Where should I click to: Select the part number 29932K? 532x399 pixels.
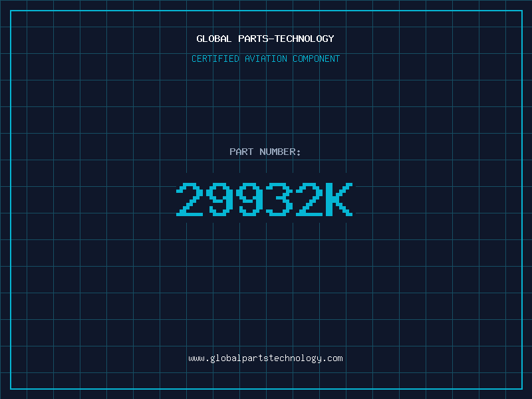tap(265, 199)
